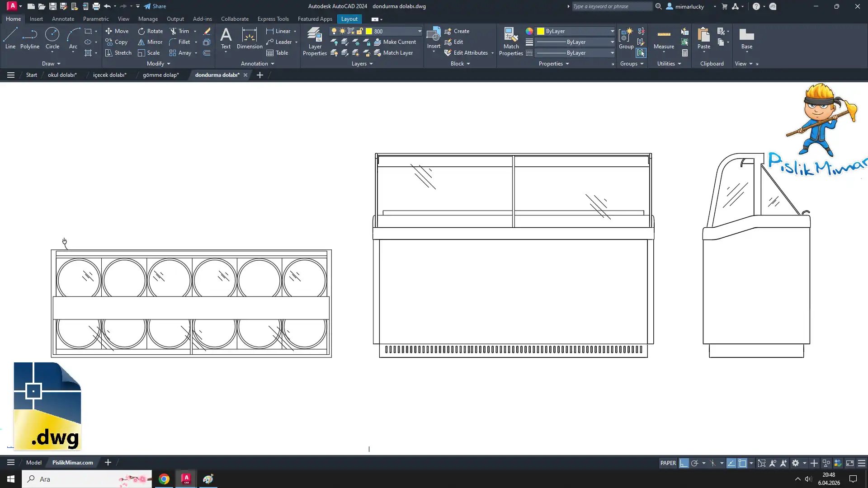The height and width of the screenshot is (488, 868).
Task: Switch to okul dolabı drawing tab
Action: (62, 75)
